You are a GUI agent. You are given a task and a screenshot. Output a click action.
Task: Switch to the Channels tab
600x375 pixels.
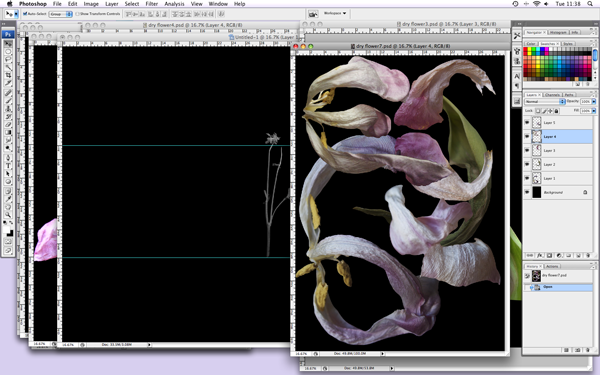coord(552,95)
